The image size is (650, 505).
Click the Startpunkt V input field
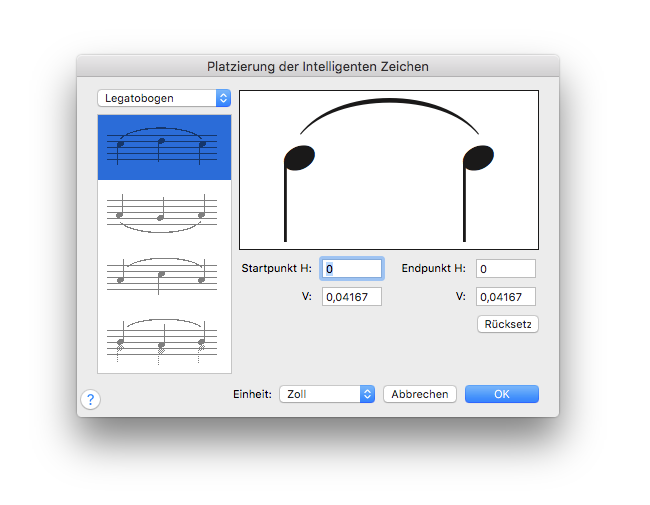coord(352,297)
